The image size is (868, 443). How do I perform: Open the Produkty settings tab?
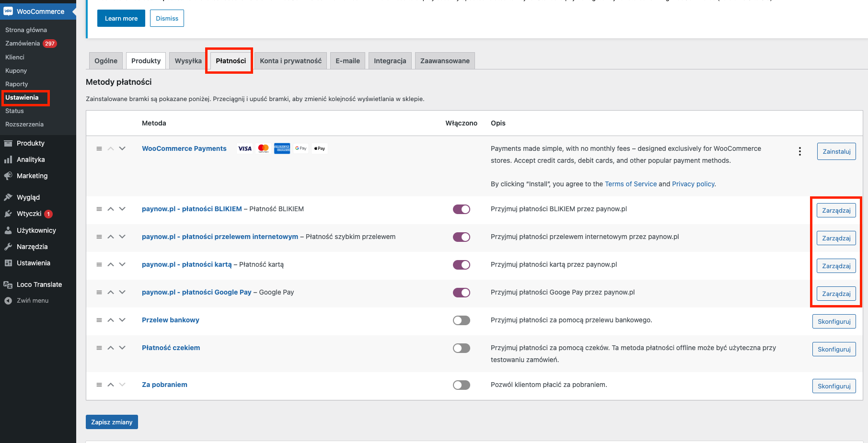146,61
